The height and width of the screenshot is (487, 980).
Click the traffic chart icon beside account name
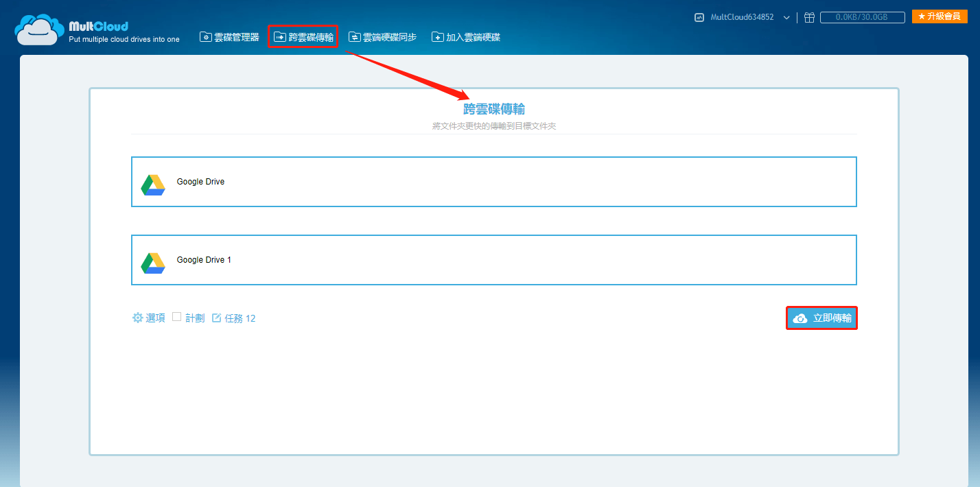699,17
